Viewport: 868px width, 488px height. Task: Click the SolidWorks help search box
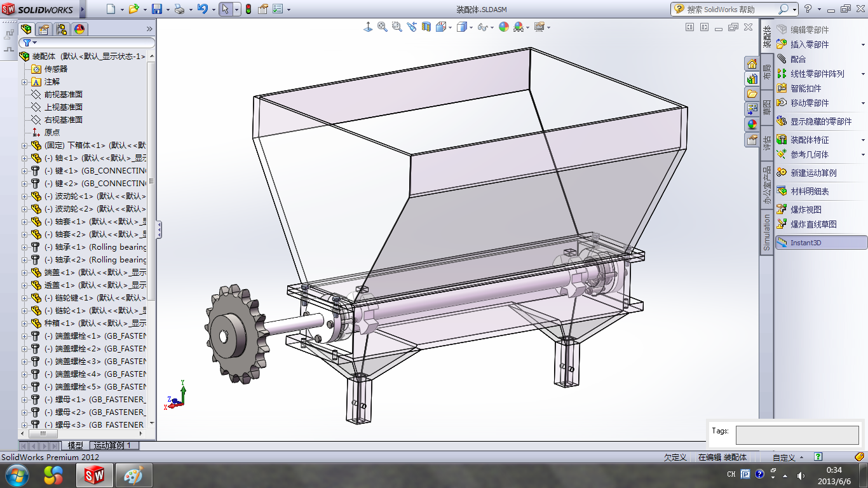click(x=731, y=10)
